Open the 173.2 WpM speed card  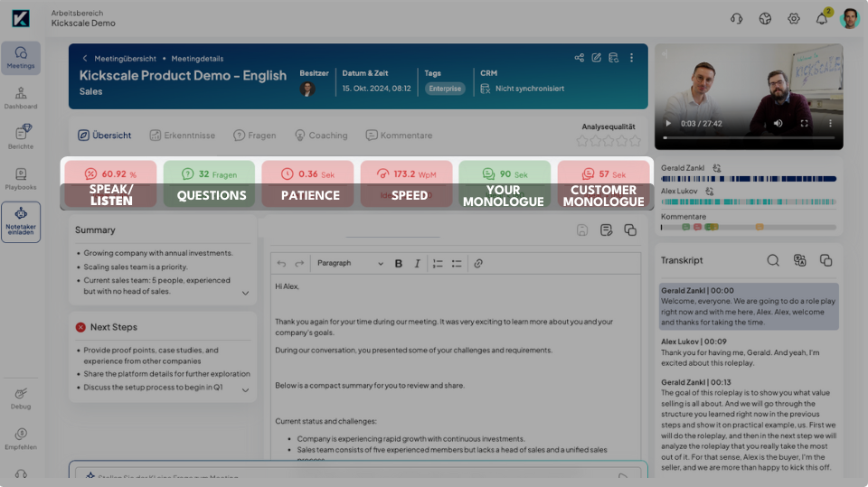406,183
